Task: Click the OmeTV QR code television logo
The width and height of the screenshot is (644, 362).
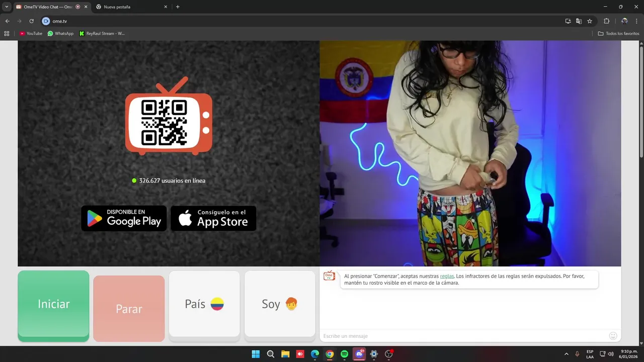Action: pyautogui.click(x=169, y=116)
